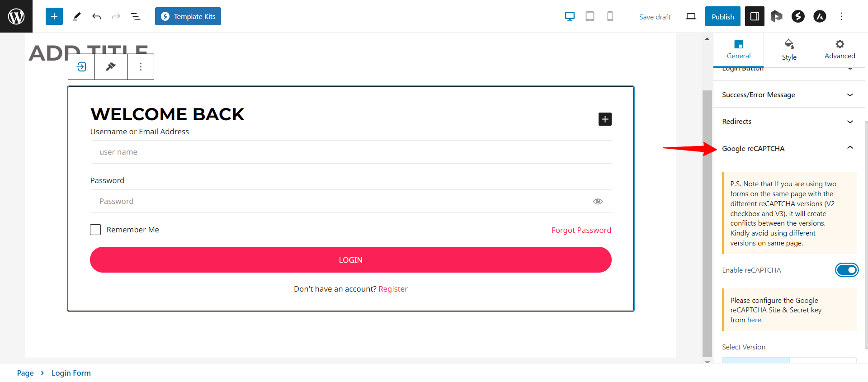
Task: Switch to tablet preview icon
Action: point(590,16)
